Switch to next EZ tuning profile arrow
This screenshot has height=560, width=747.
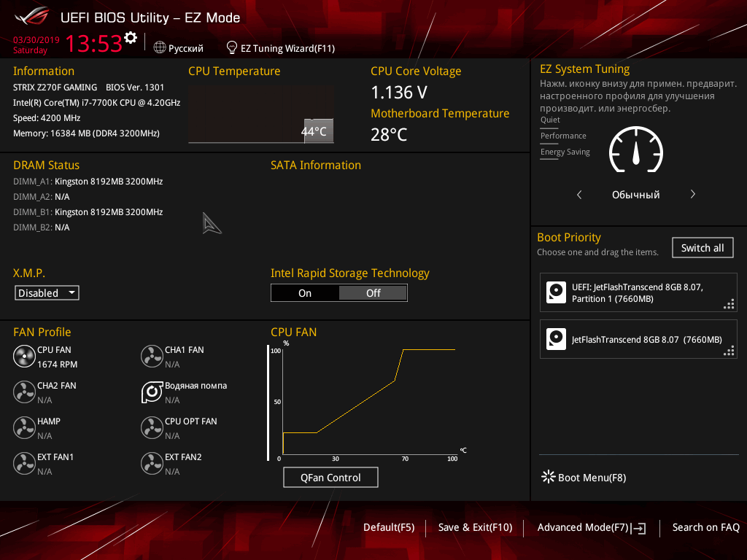693,194
